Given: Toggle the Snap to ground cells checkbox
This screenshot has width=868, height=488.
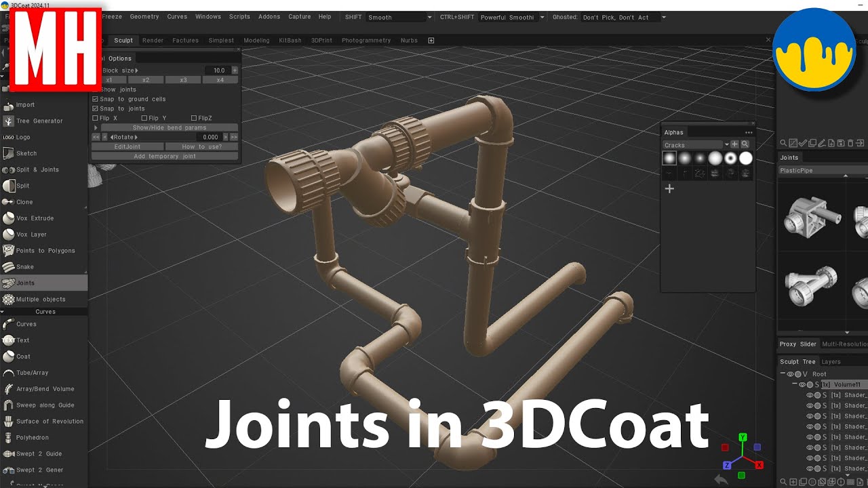Looking at the screenshot, I should pos(95,99).
